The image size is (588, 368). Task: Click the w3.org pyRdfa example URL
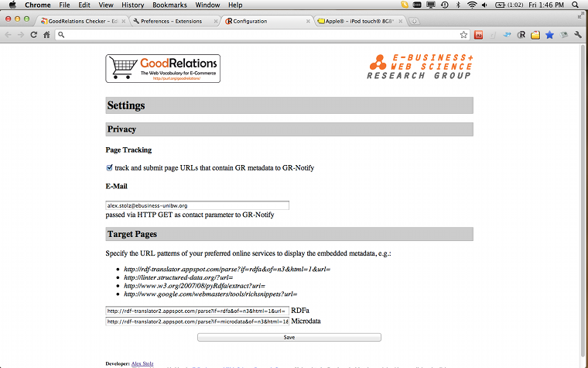click(x=194, y=286)
